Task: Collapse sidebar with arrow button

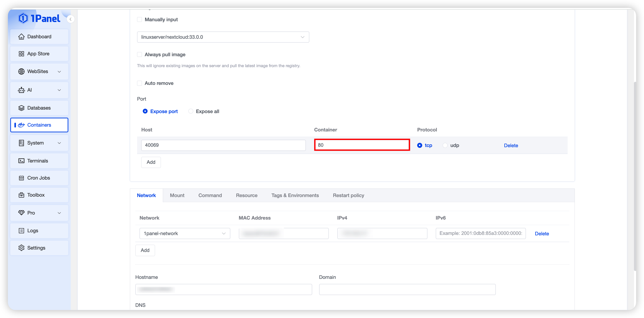Action: [x=71, y=19]
